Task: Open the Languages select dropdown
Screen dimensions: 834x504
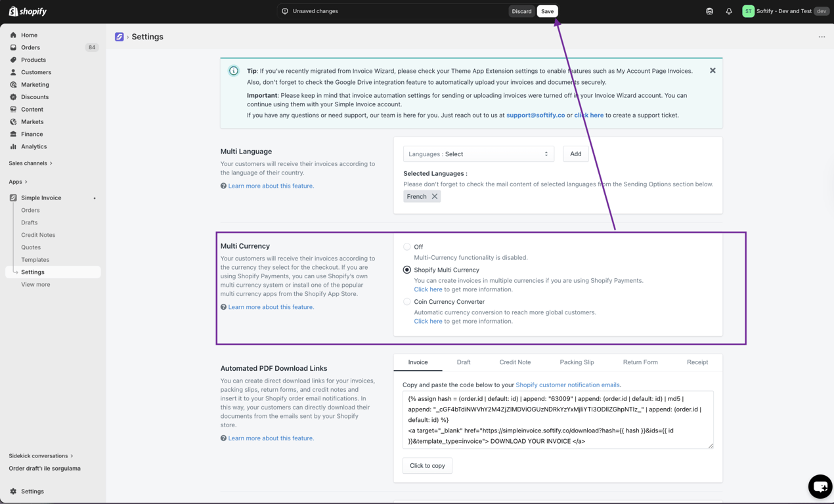Action: 479,154
